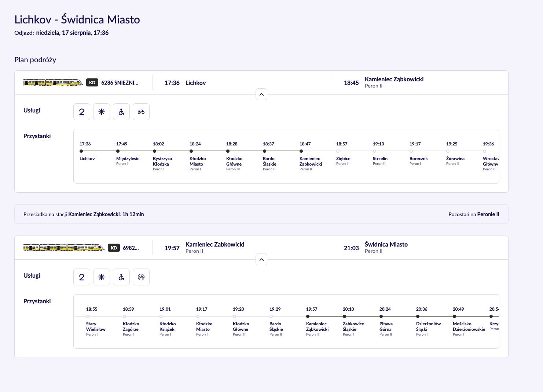543x392 pixels.
Task: Click the snowflake icon for train 6982
Action: (102, 277)
